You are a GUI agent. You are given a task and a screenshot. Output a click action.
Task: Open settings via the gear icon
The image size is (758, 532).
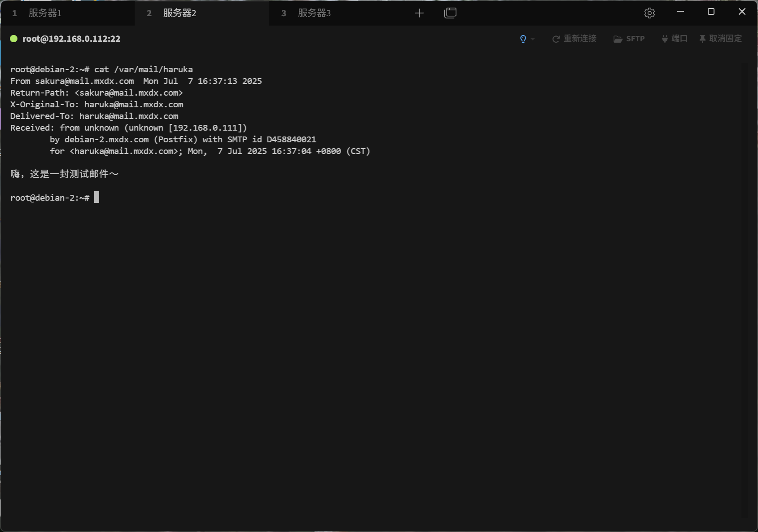(x=649, y=13)
